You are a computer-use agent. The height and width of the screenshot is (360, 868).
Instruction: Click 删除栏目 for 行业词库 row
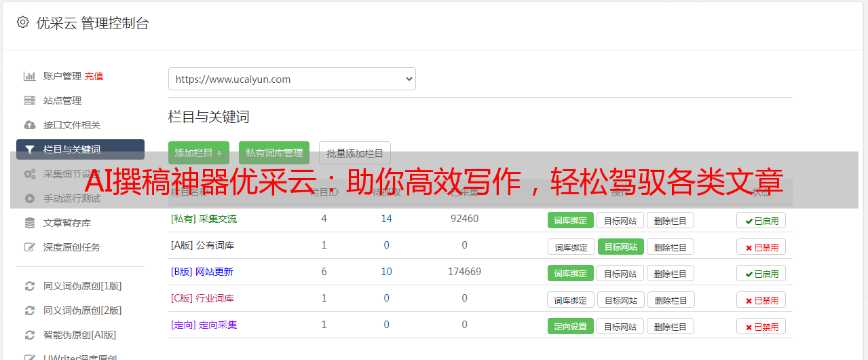(672, 300)
